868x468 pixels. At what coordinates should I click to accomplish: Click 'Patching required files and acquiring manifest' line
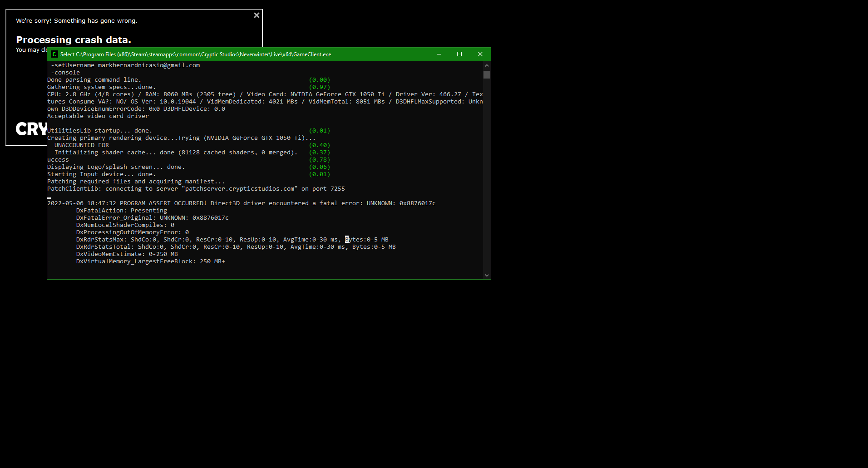(x=136, y=182)
